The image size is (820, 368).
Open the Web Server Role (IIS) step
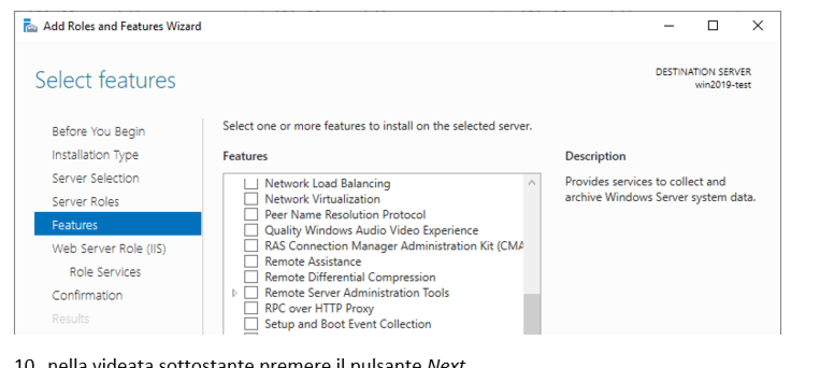coord(109,249)
